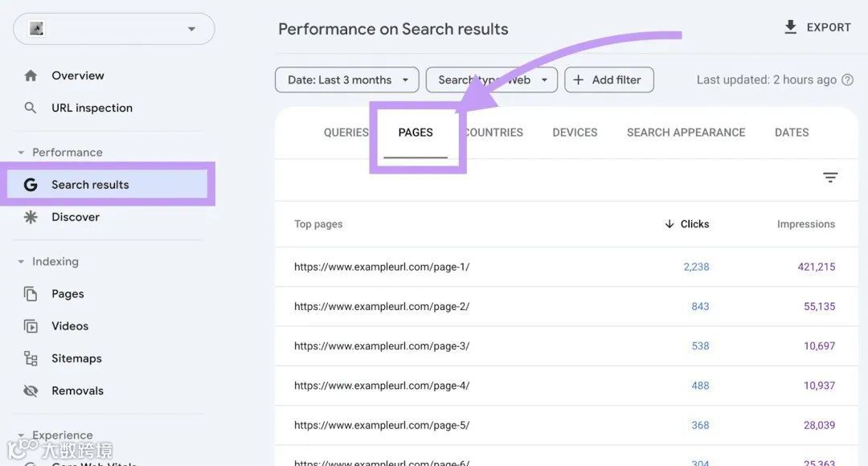Switch to the Queries tab
868x466 pixels.
pos(346,133)
